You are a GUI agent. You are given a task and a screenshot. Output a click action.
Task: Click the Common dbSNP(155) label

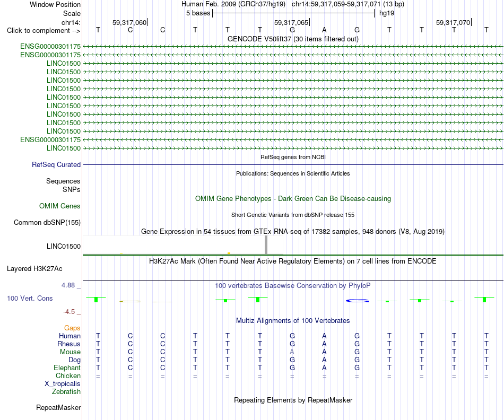[x=47, y=222]
